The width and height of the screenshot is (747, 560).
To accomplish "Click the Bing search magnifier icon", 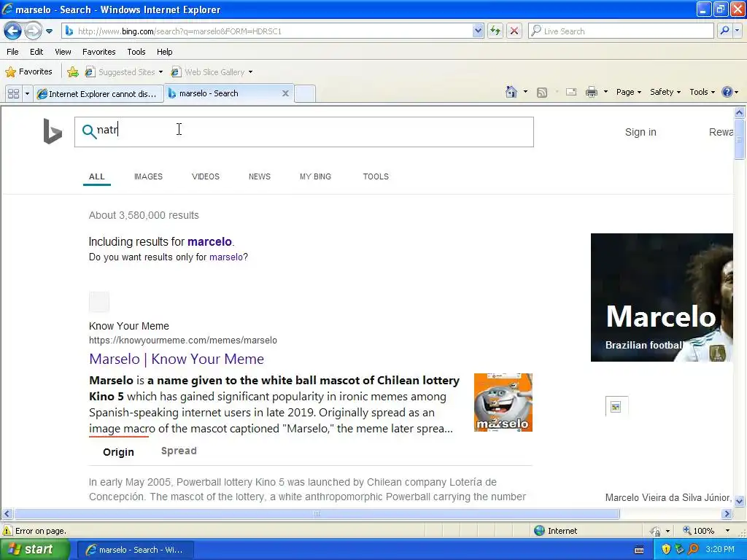I will click(88, 131).
